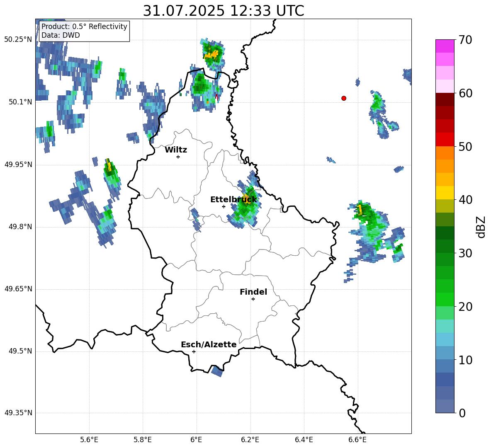
Task: Click the latitude label 49.65°N
Action: 18,289
